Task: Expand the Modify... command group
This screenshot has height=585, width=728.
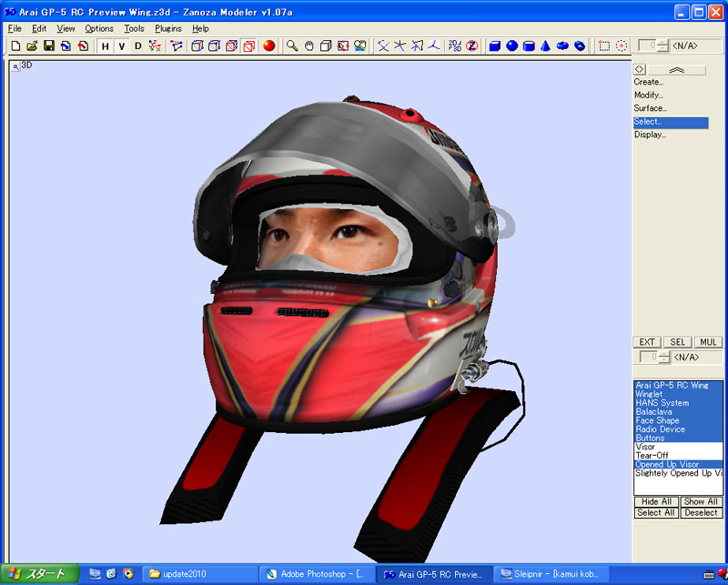Action: (649, 95)
